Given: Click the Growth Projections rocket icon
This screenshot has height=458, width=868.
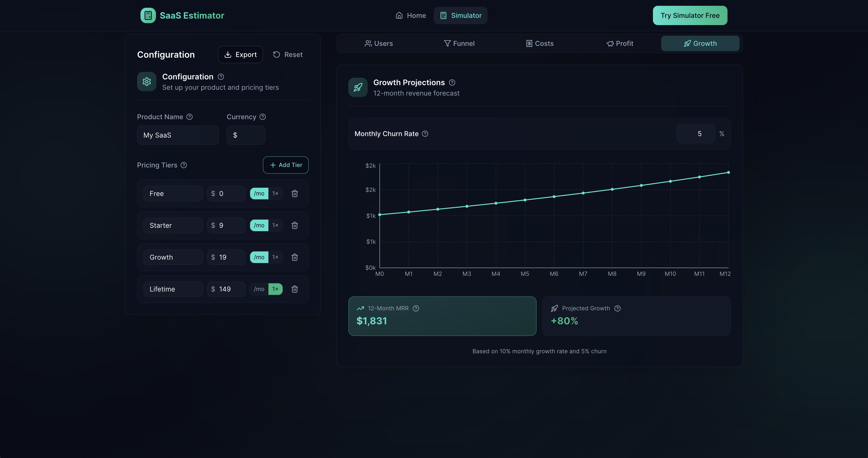Looking at the screenshot, I should pos(358,87).
